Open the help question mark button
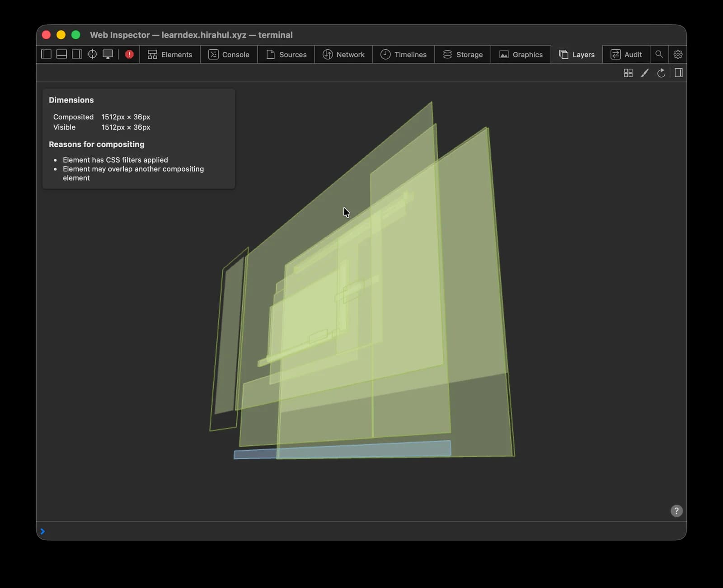The height and width of the screenshot is (588, 723). [x=676, y=511]
